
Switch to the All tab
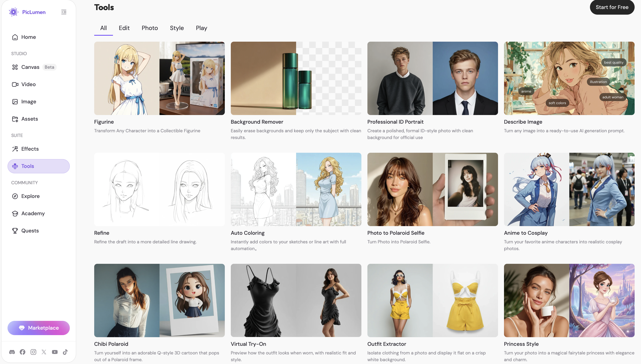pyautogui.click(x=104, y=28)
